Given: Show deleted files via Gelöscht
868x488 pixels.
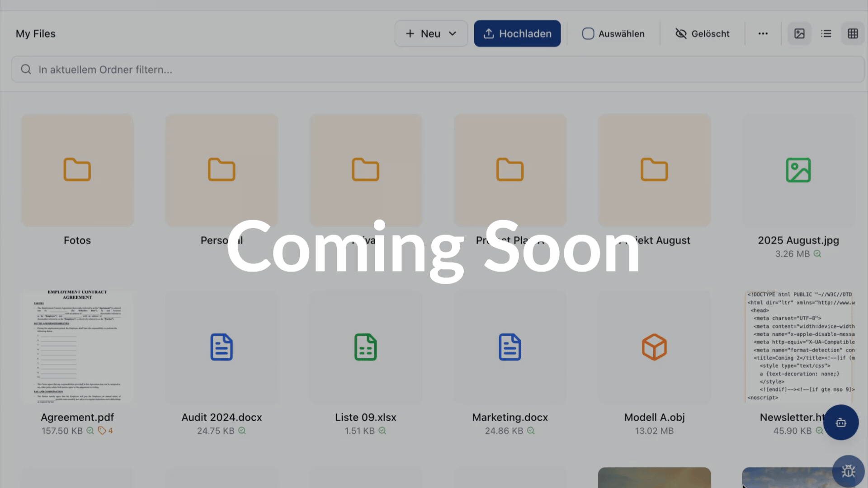Looking at the screenshot, I should (x=702, y=34).
